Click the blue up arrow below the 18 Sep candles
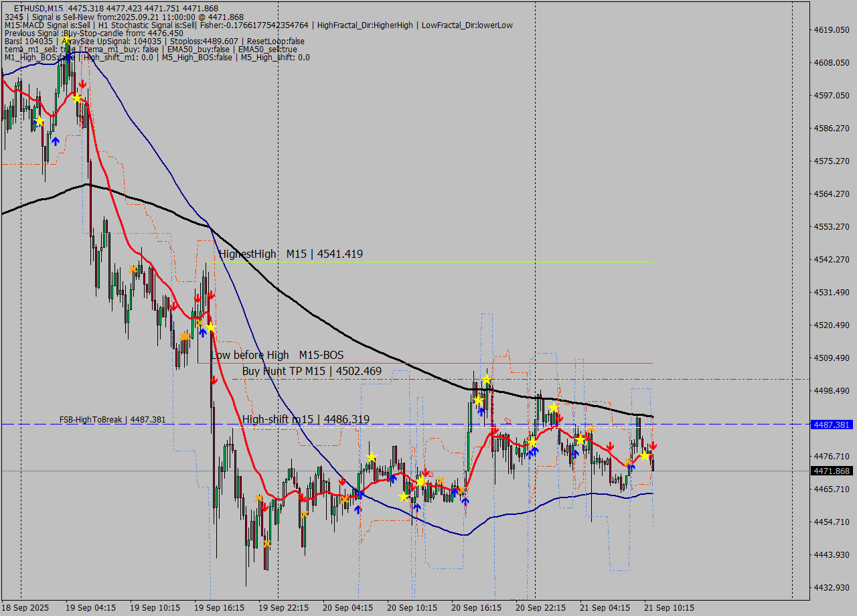The image size is (857, 616). point(56,142)
